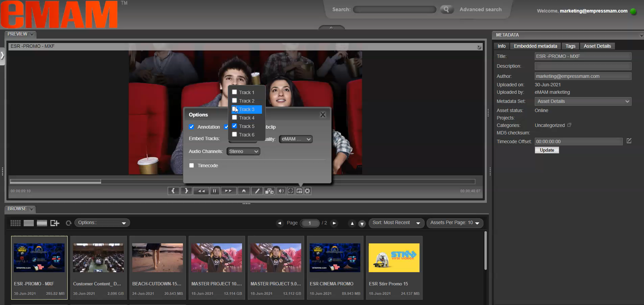The width and height of the screenshot is (644, 305).
Task: Open the Tags tab in the Metadata panel
Action: tap(570, 46)
